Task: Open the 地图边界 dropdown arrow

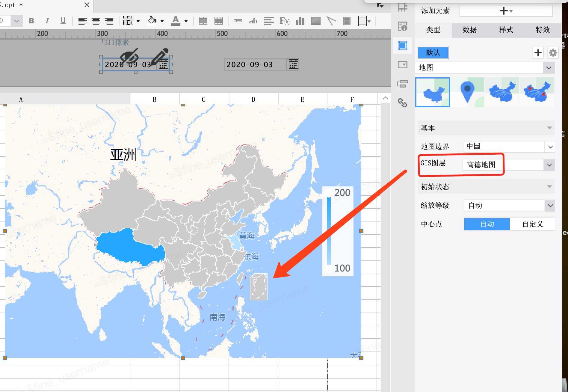Action: 550,147
